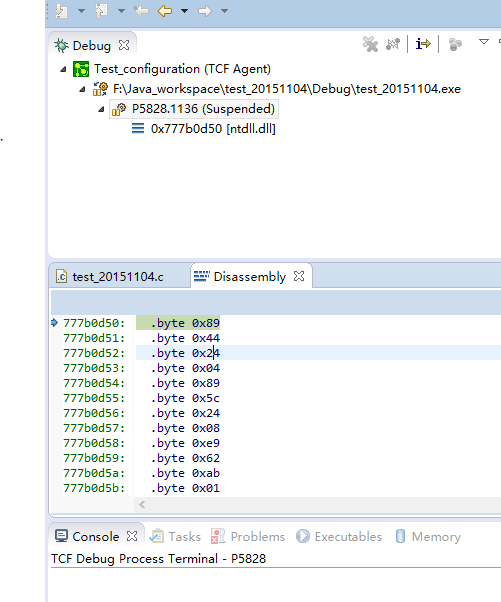Click disassembly line at address 777b0d54

[185, 383]
